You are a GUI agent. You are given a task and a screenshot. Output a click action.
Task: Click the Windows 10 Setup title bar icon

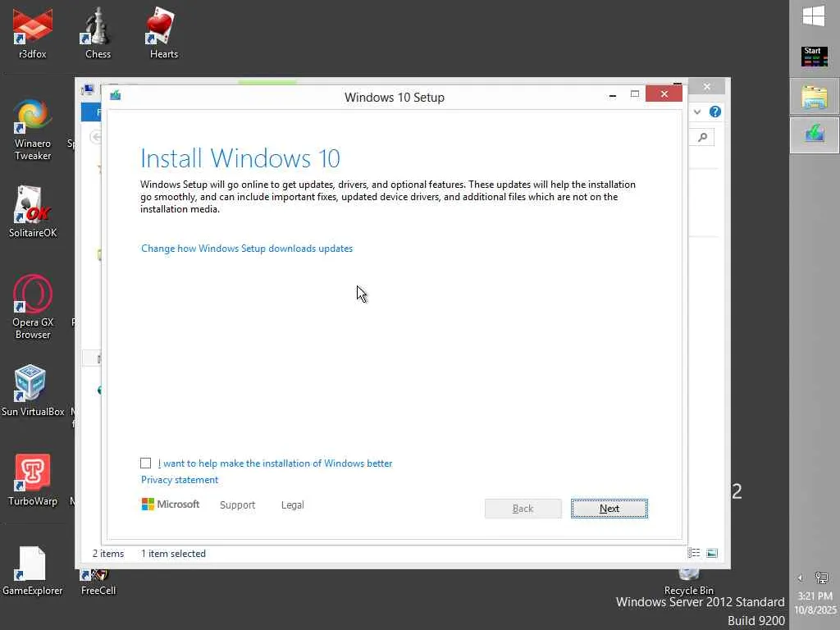(x=115, y=95)
